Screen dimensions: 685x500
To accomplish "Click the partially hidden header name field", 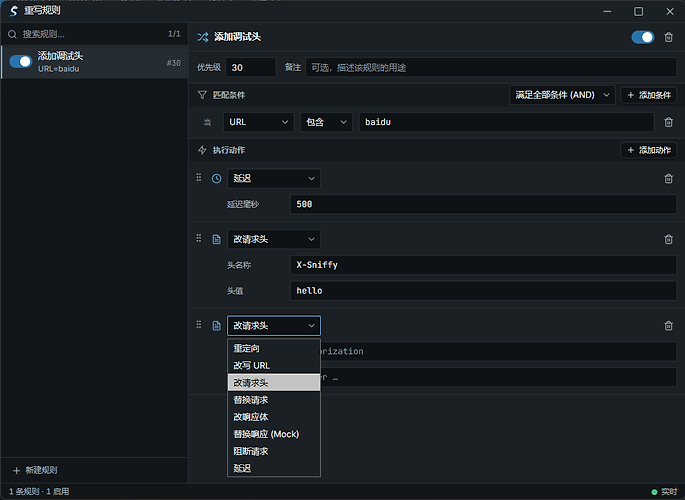I will (498, 352).
